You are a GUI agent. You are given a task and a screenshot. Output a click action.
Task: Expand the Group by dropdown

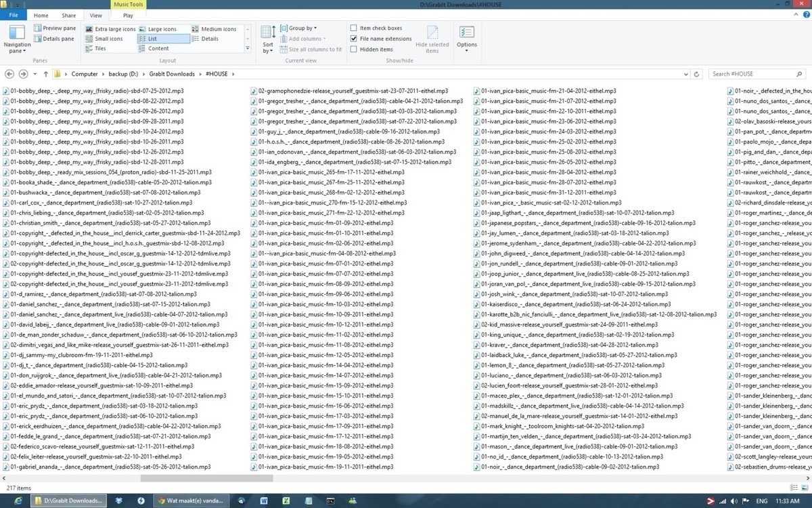click(x=302, y=28)
